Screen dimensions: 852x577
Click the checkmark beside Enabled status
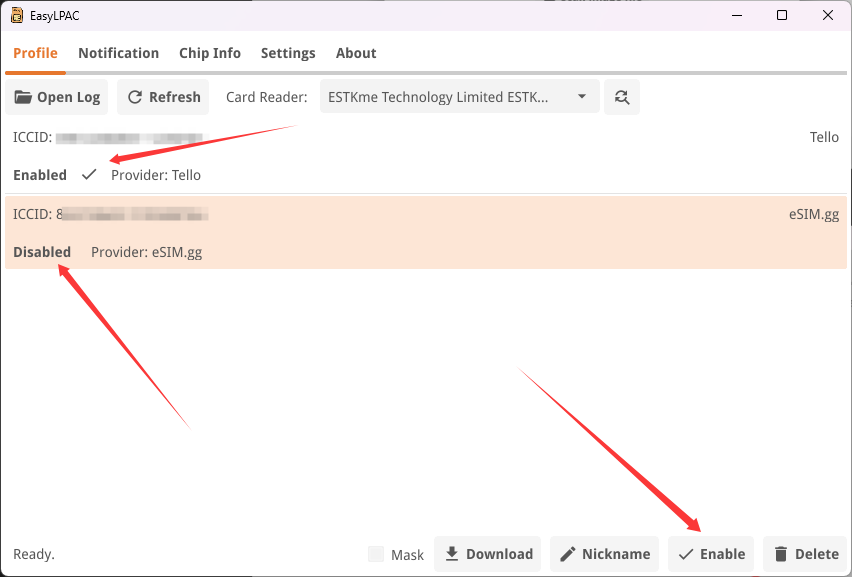coord(89,175)
